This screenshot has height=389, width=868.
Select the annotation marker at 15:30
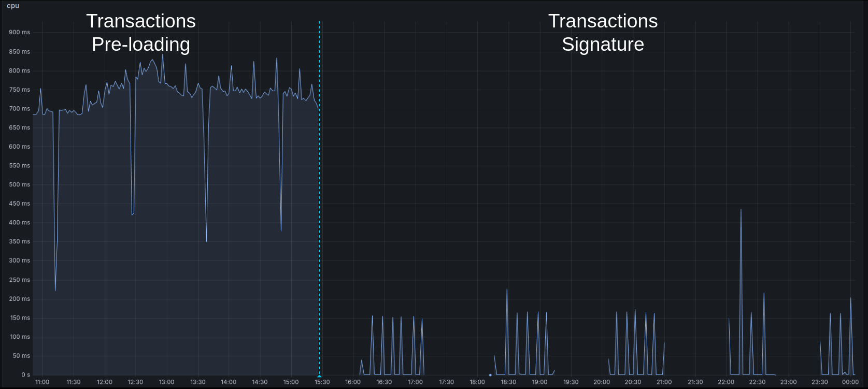(319, 376)
